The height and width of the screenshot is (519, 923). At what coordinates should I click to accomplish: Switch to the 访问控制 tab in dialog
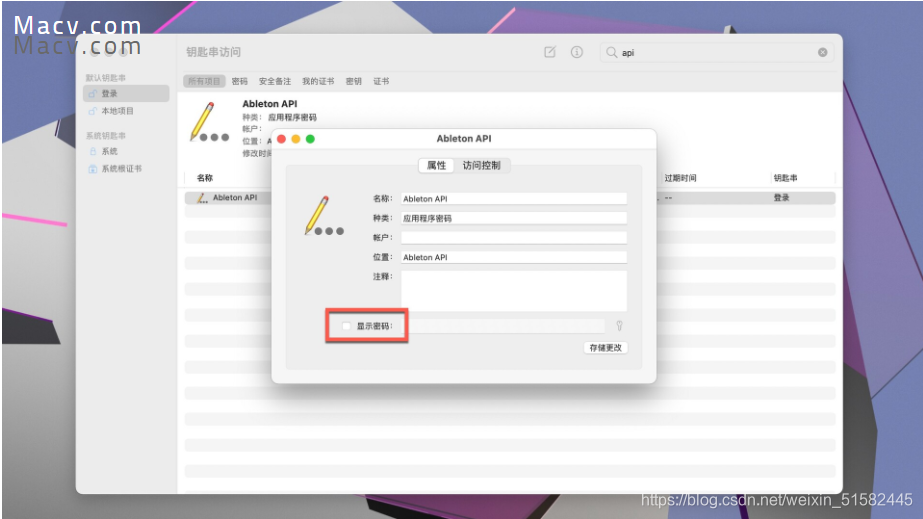(482, 165)
